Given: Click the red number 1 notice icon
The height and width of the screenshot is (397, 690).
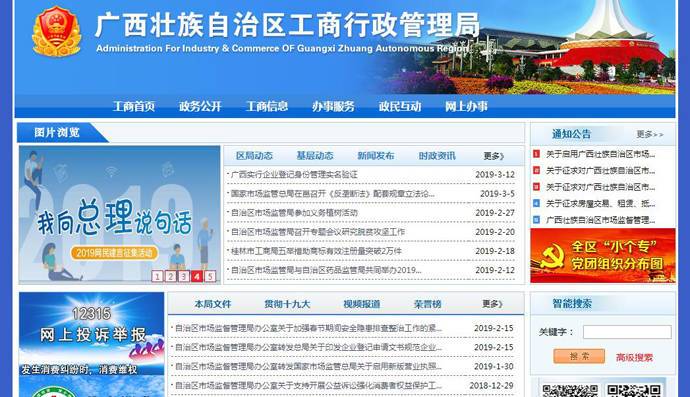Looking at the screenshot, I should [x=536, y=154].
